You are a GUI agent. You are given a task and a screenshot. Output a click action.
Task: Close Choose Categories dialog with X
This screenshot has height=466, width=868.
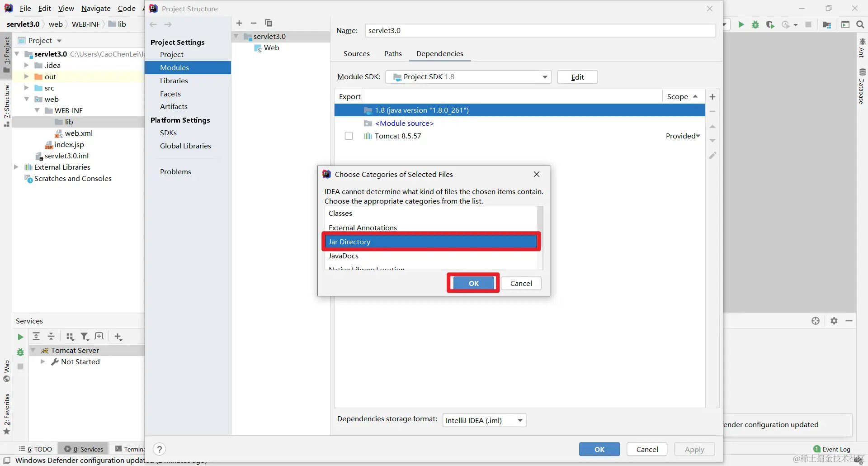coord(537,174)
